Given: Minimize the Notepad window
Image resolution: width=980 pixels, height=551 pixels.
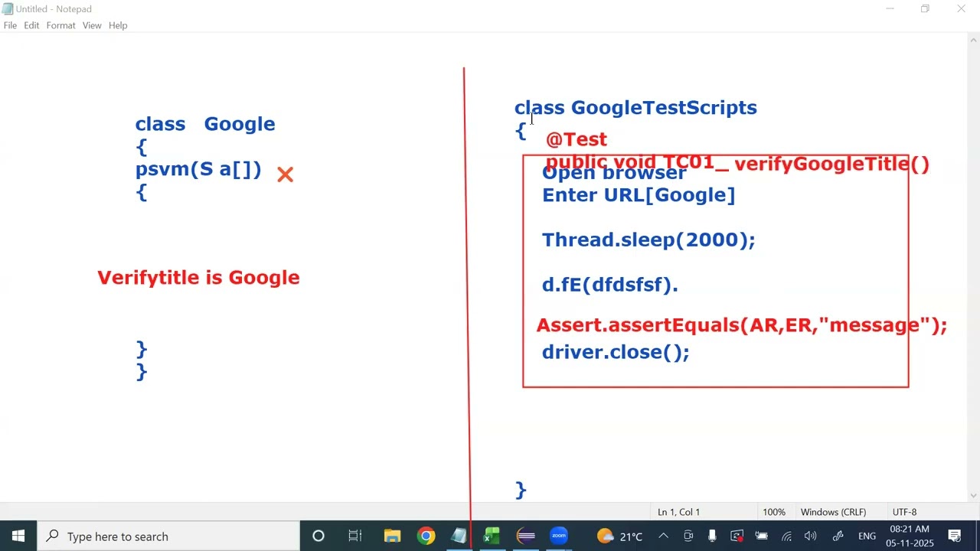Looking at the screenshot, I should click(890, 8).
